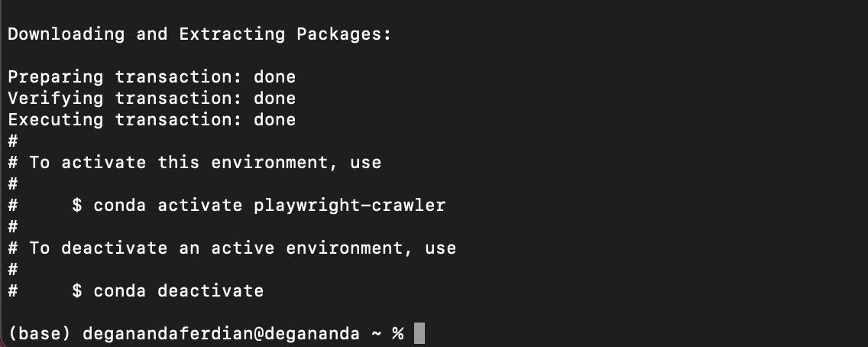
Task: Click the word "Verifying" in the output
Action: point(55,99)
